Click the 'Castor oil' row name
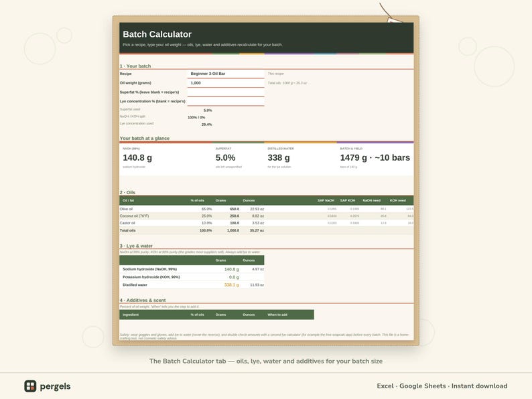The image size is (532, 399). pyautogui.click(x=127, y=223)
